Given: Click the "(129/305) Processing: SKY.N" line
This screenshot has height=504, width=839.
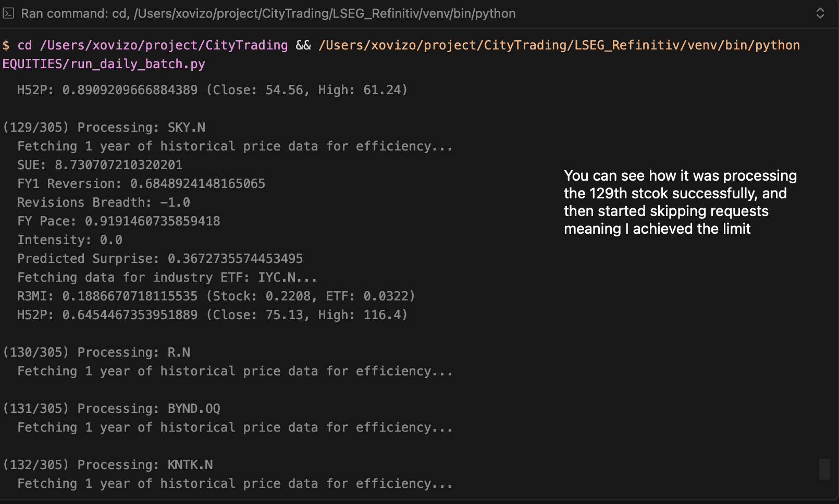Looking at the screenshot, I should tap(104, 128).
